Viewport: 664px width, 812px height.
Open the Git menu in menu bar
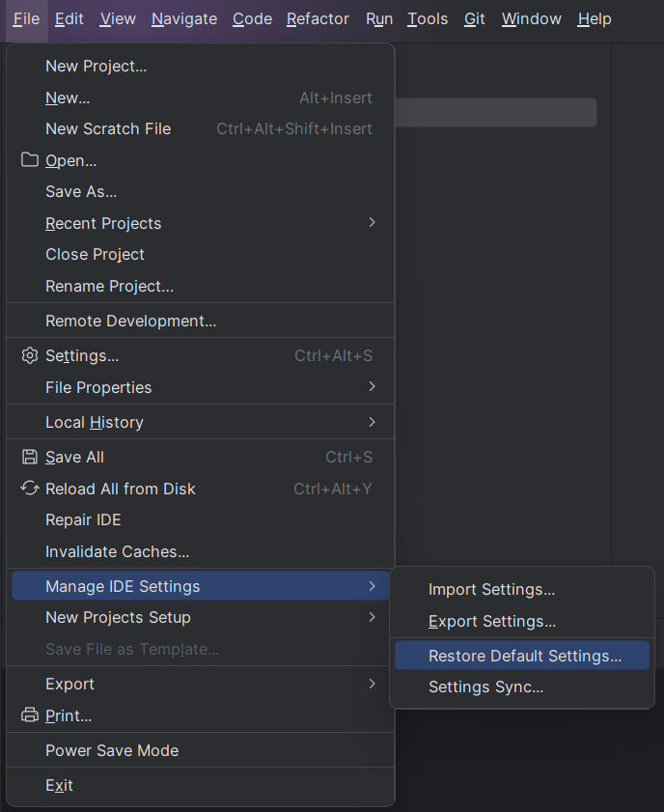click(x=475, y=19)
